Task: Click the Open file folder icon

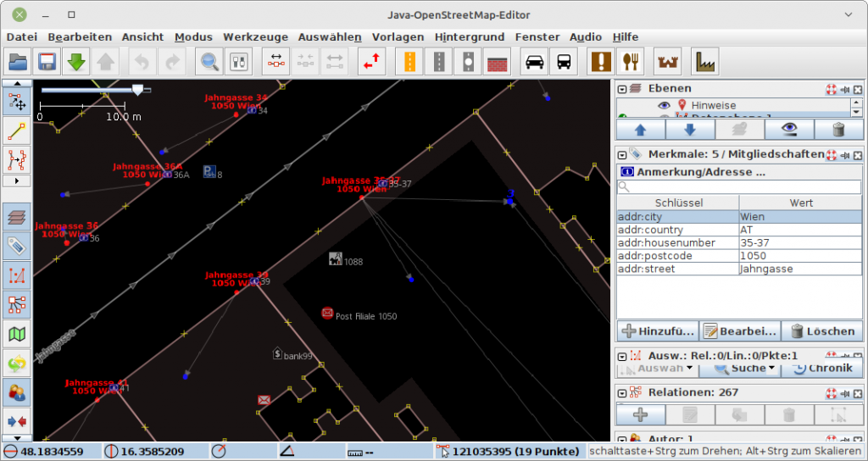Action: [x=19, y=62]
